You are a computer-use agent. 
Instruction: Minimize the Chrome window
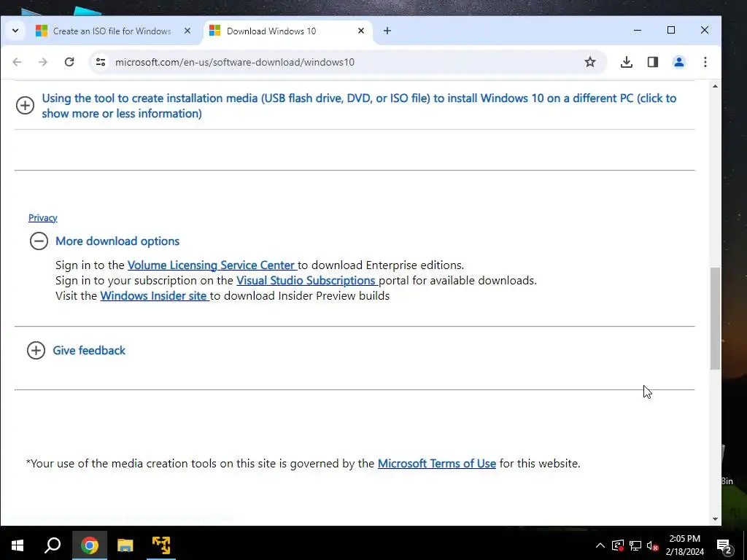click(x=638, y=31)
